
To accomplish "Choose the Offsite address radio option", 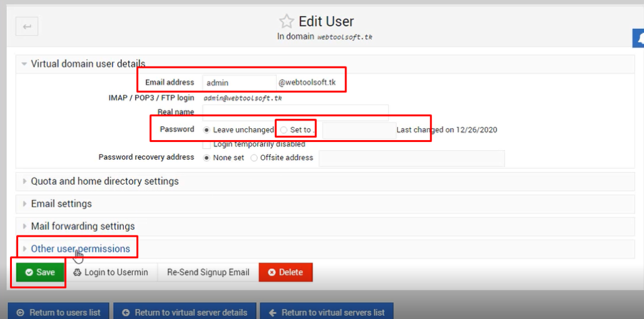I will point(254,158).
